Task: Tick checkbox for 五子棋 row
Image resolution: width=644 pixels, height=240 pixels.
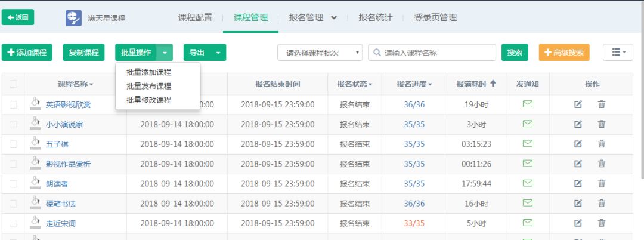Action: click(x=13, y=144)
